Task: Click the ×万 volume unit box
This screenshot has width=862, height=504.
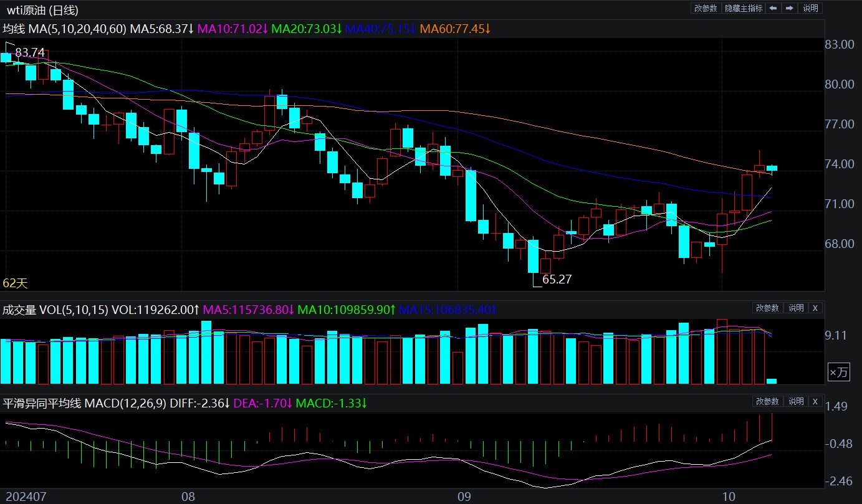Action: pyautogui.click(x=838, y=373)
